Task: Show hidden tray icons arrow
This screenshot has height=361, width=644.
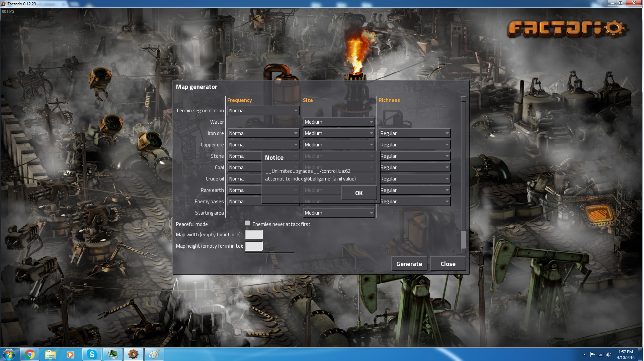Action: tap(585, 355)
